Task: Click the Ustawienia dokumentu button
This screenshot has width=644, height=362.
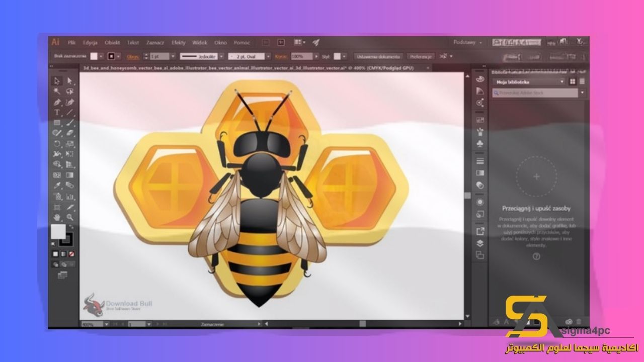Action: pos(378,56)
